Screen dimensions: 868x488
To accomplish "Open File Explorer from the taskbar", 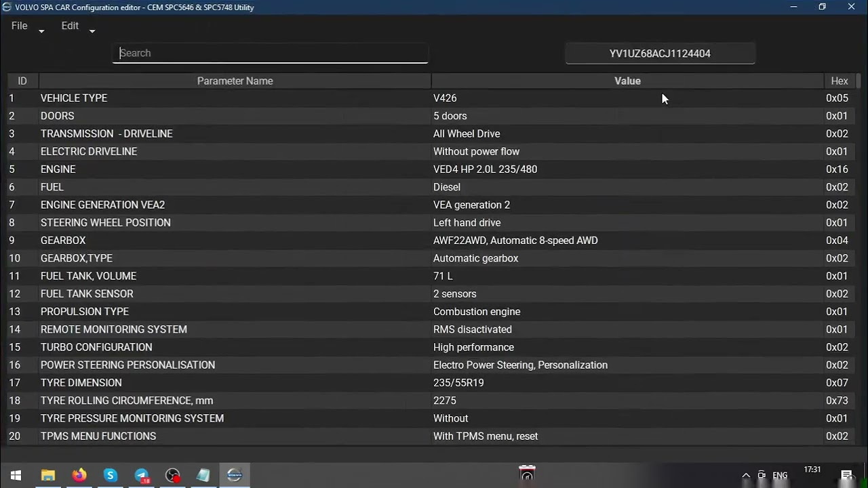I will (x=47, y=475).
